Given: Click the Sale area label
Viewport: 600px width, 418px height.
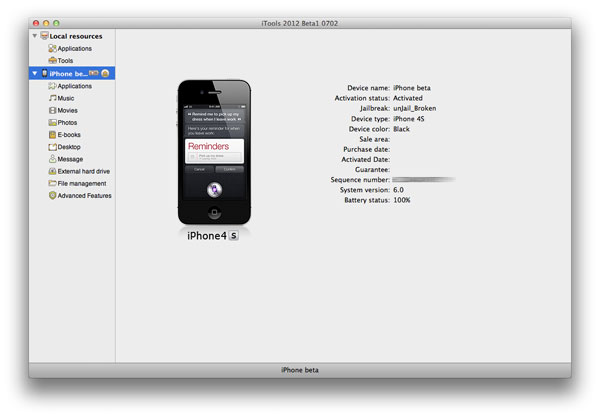Looking at the screenshot, I should click(x=375, y=139).
